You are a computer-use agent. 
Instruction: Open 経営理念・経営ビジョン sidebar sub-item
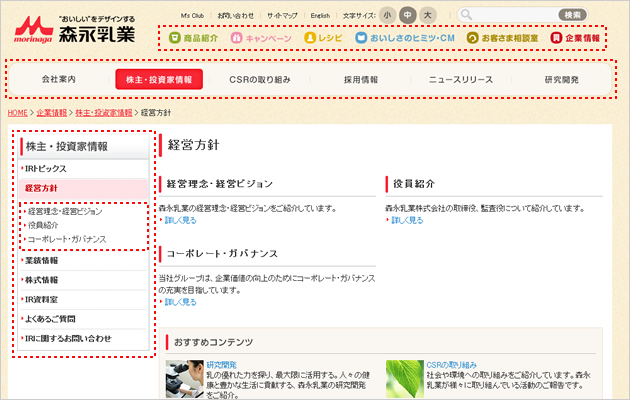[x=65, y=211]
